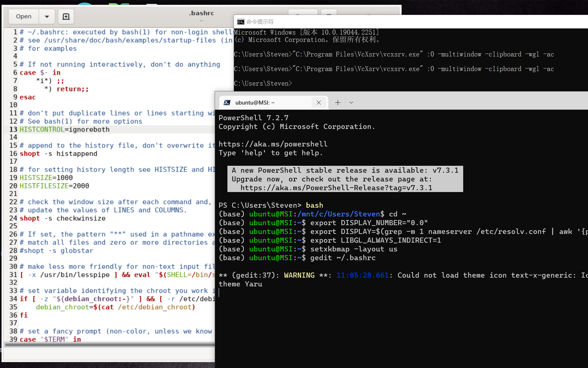Click the horizontal scrollbar at the editor bottom
This screenshot has width=588, height=368.
tap(109, 344)
